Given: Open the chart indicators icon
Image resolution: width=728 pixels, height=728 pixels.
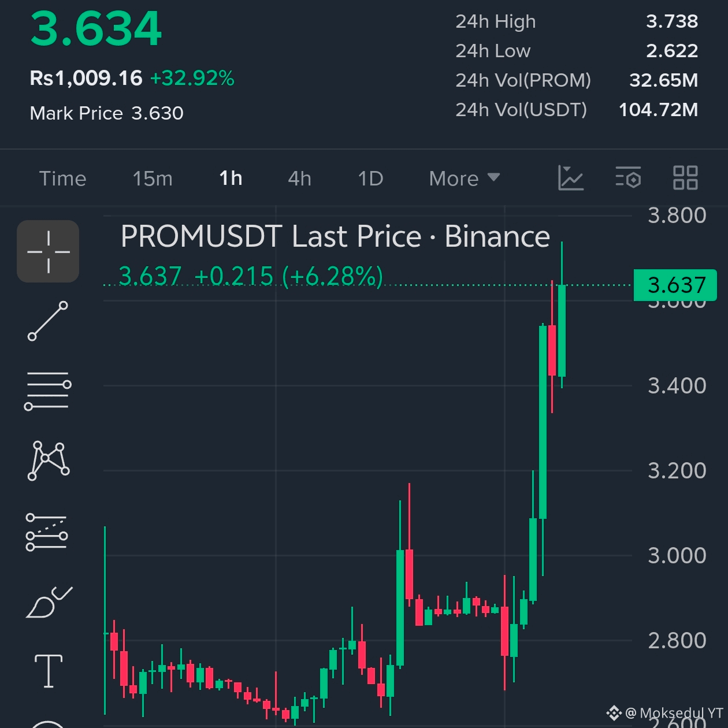Looking at the screenshot, I should (571, 178).
